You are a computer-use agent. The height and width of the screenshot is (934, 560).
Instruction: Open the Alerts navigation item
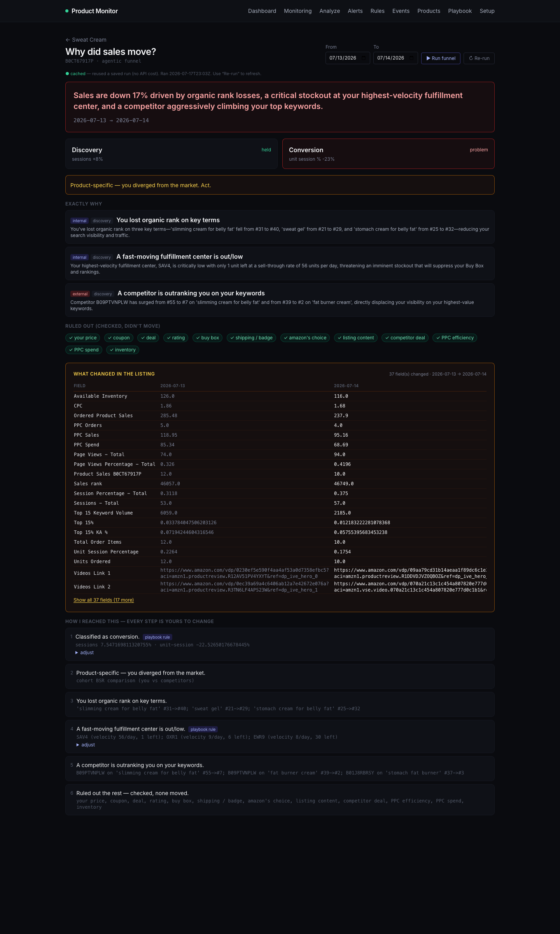tap(355, 11)
